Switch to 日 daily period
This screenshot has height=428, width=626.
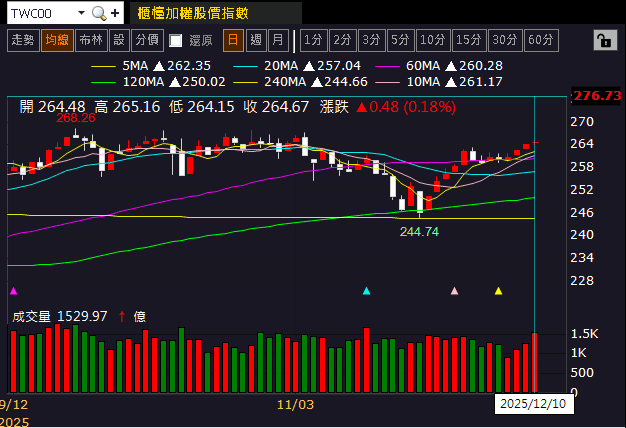point(233,40)
